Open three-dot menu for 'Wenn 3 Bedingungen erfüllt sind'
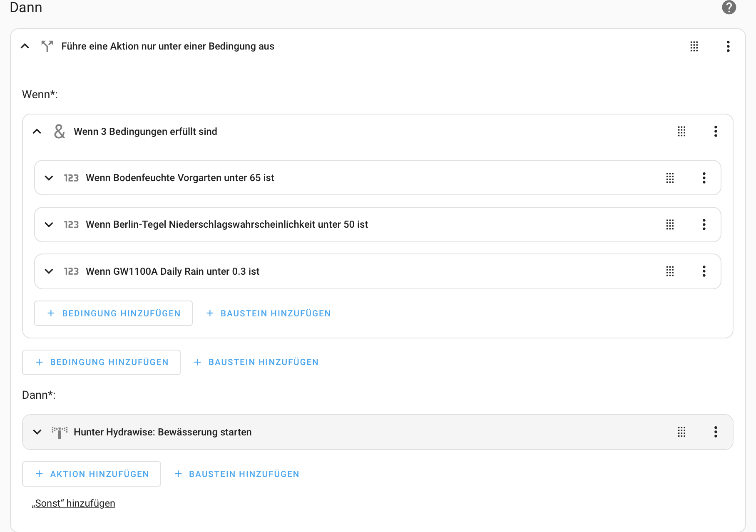The image size is (756, 532). 715,132
